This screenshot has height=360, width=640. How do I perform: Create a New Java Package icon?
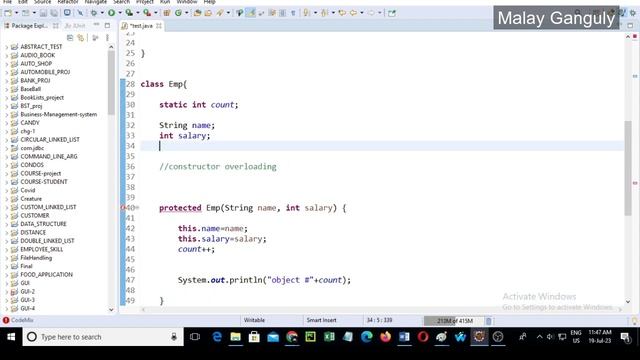point(167,13)
